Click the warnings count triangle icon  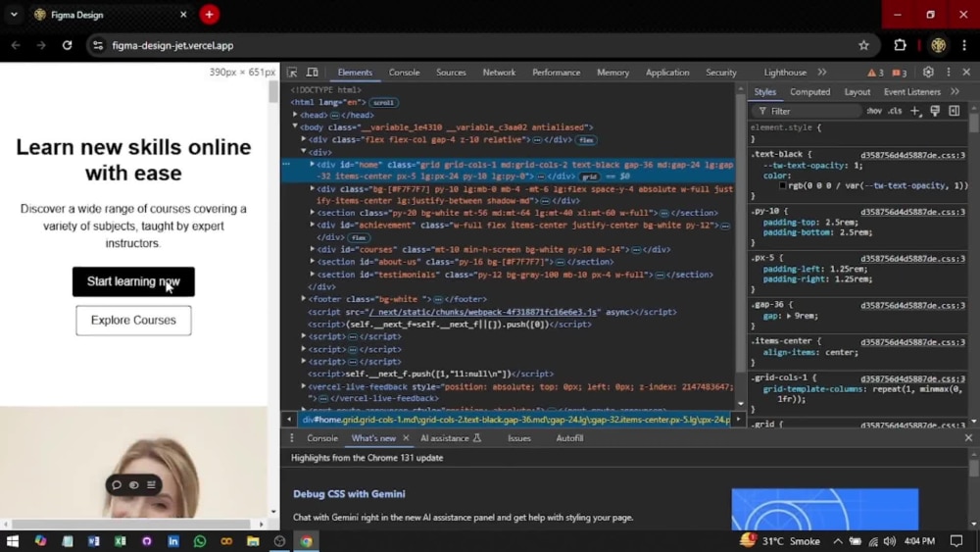tap(875, 73)
